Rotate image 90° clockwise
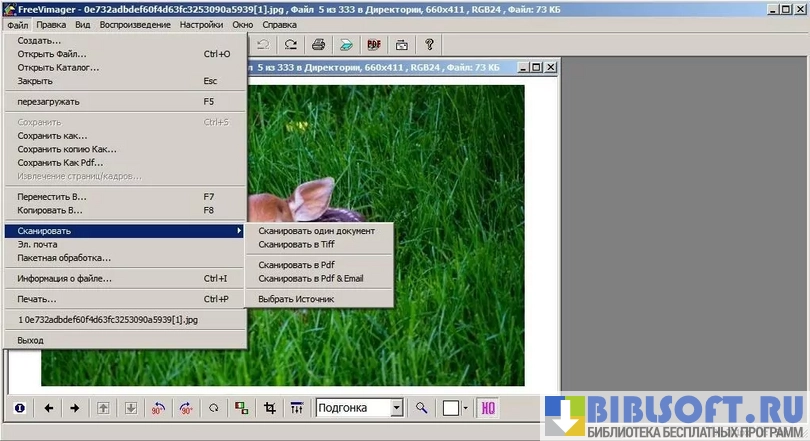Screen dimensions: 810x441 [x=185, y=408]
